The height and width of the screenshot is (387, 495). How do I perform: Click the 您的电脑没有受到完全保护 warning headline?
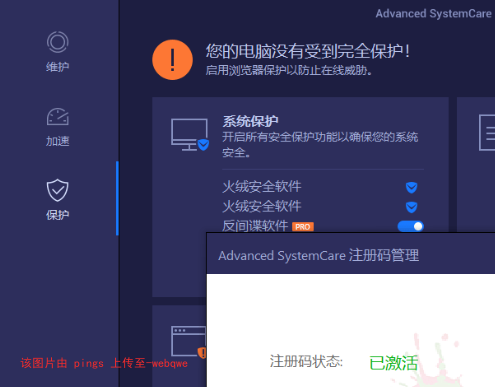308,51
